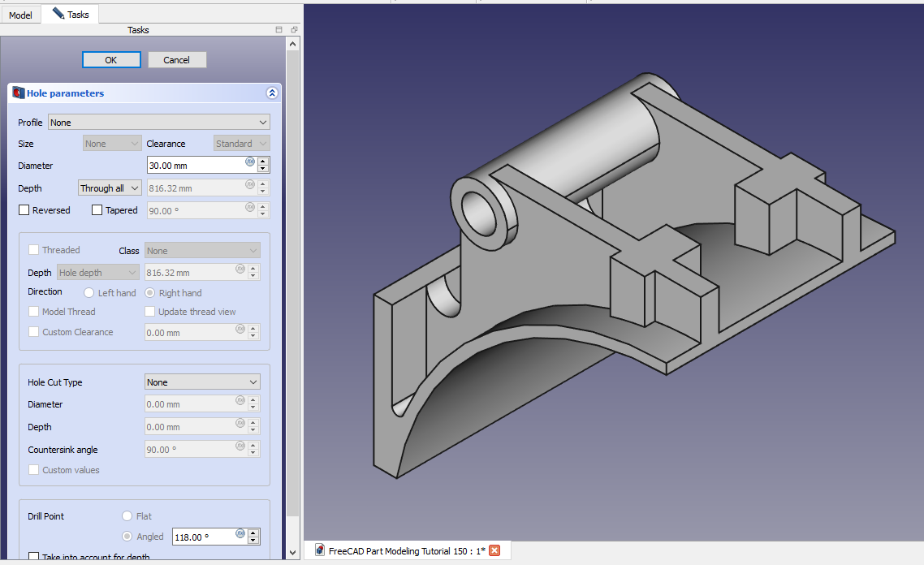Toggle Take into account for depth

point(34,557)
